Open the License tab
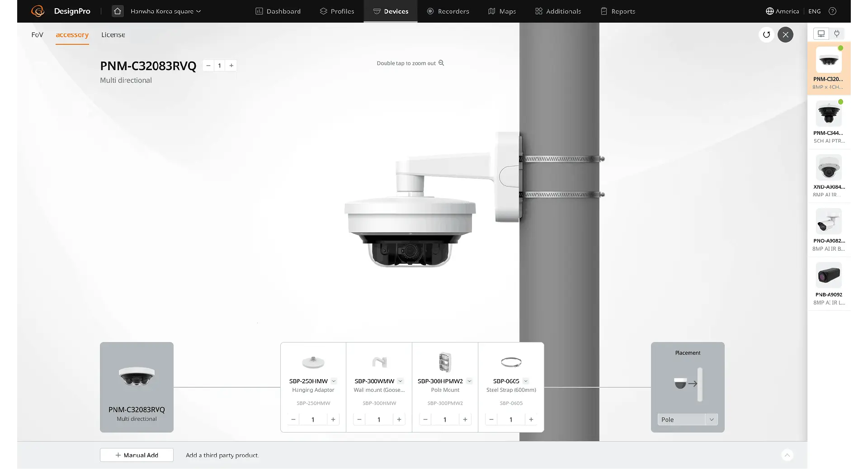Screen dimensions: 868x471 pyautogui.click(x=113, y=35)
